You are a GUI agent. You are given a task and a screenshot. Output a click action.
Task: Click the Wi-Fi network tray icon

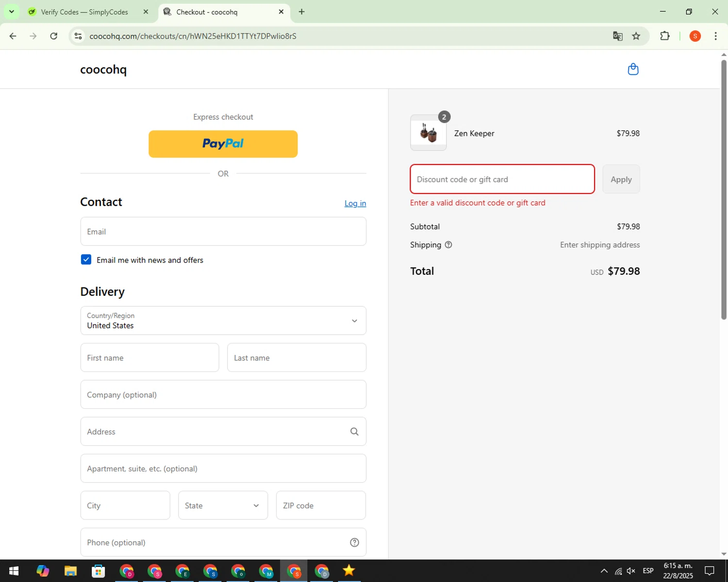pos(618,571)
